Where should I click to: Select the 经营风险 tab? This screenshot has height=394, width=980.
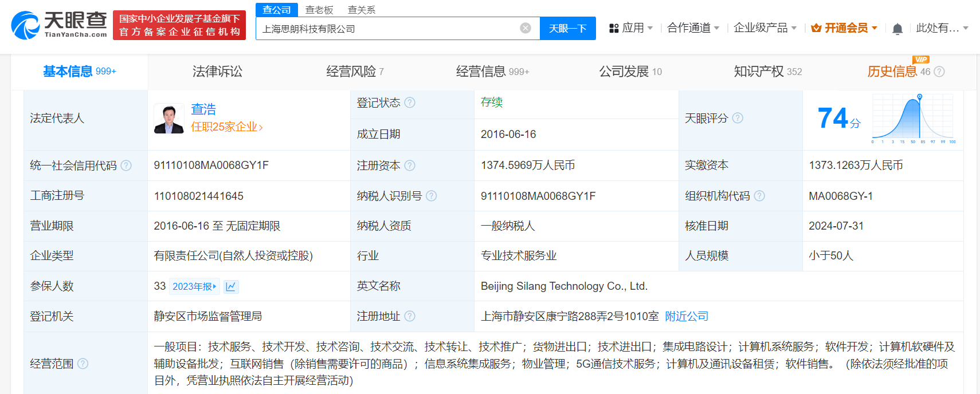(355, 72)
